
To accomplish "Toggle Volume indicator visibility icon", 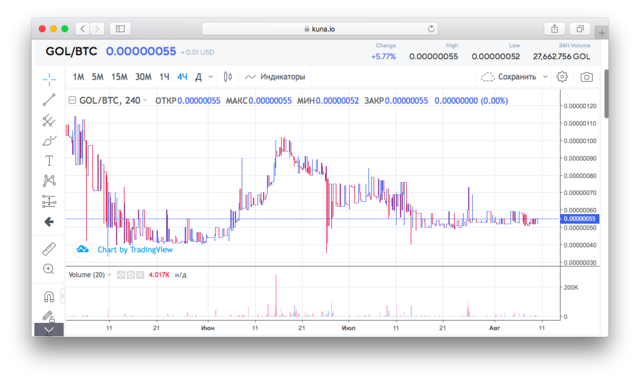I will click(121, 275).
